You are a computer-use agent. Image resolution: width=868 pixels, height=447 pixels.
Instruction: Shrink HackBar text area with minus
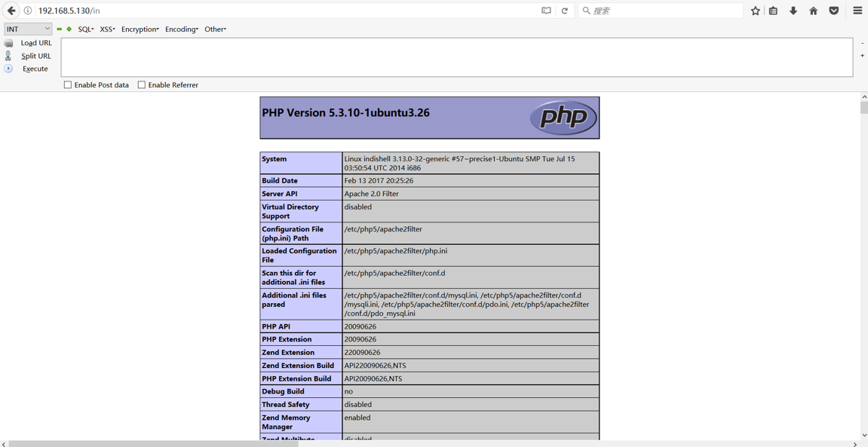(863, 43)
